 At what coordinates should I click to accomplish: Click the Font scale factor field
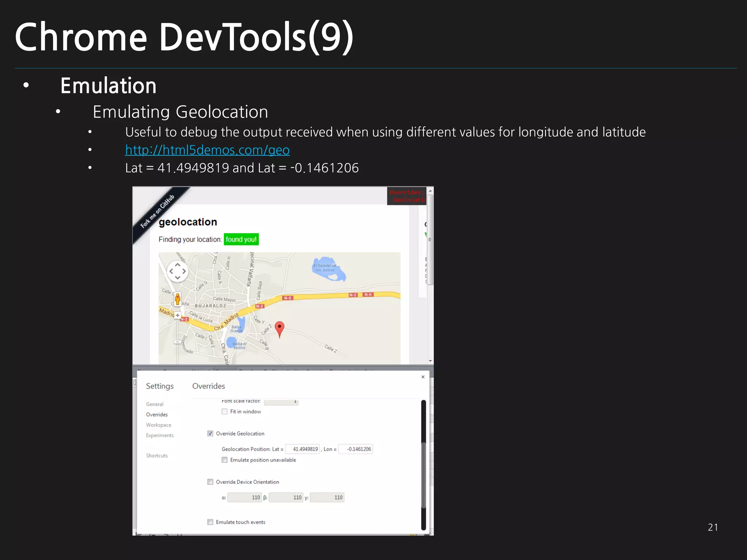point(281,401)
